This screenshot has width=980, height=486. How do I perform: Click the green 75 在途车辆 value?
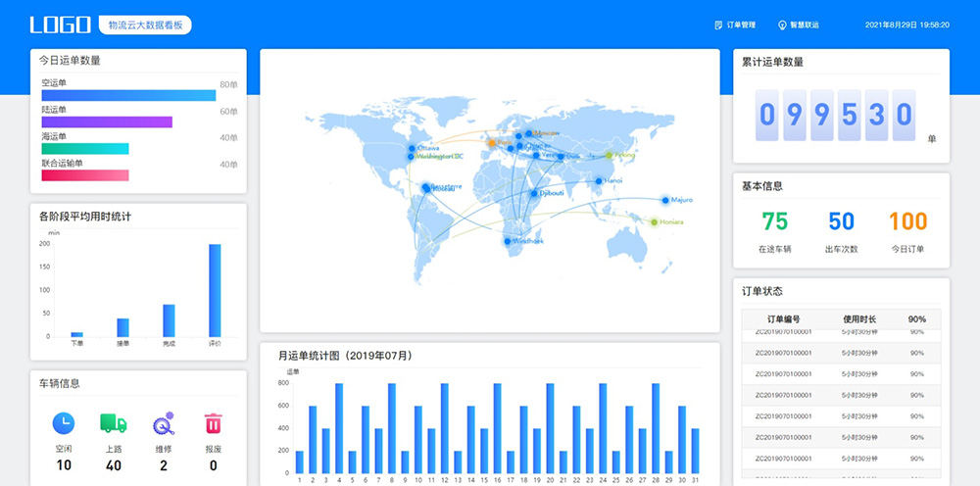click(x=775, y=221)
